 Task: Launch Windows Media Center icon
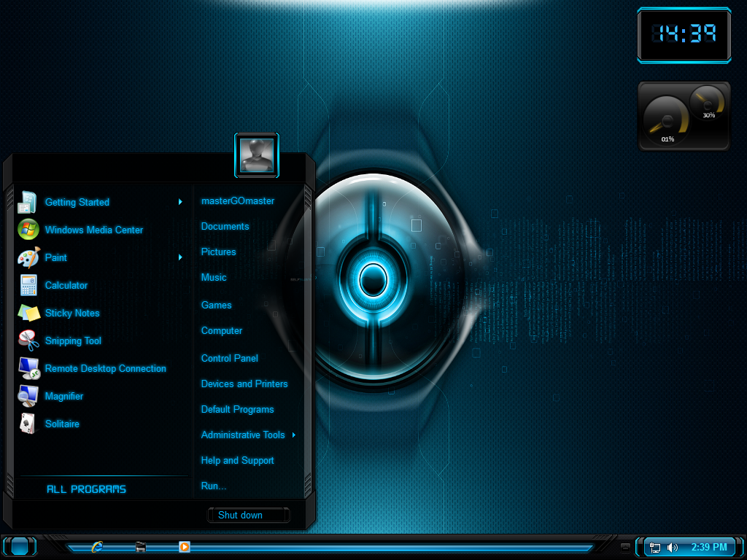click(x=28, y=230)
